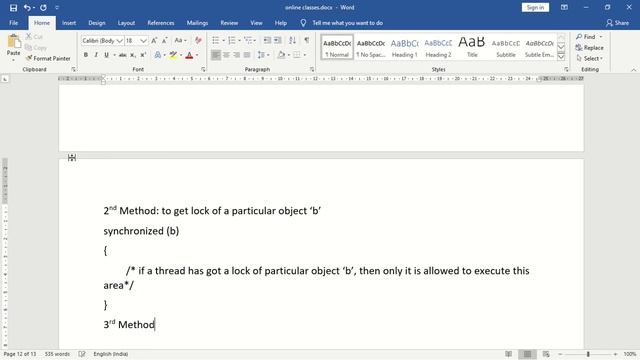This screenshot has width=640, height=360.
Task: Open Text Effects and Typography
Action: click(x=158, y=55)
